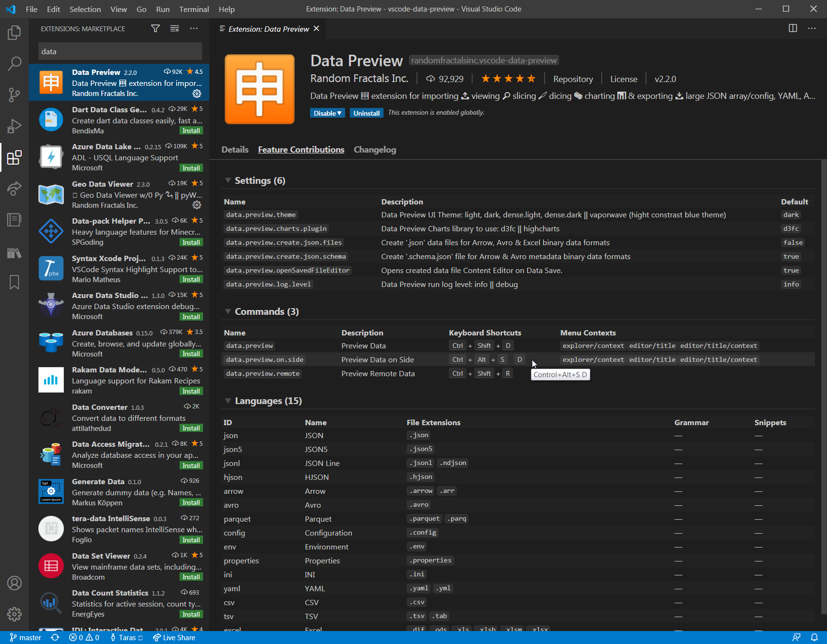Open notifications bell in status bar
Image resolution: width=827 pixels, height=644 pixels.
click(x=815, y=638)
